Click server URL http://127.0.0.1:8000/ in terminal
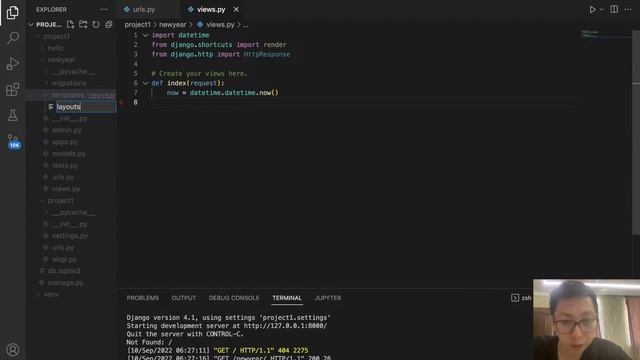This screenshot has height=360, width=640. [285, 326]
